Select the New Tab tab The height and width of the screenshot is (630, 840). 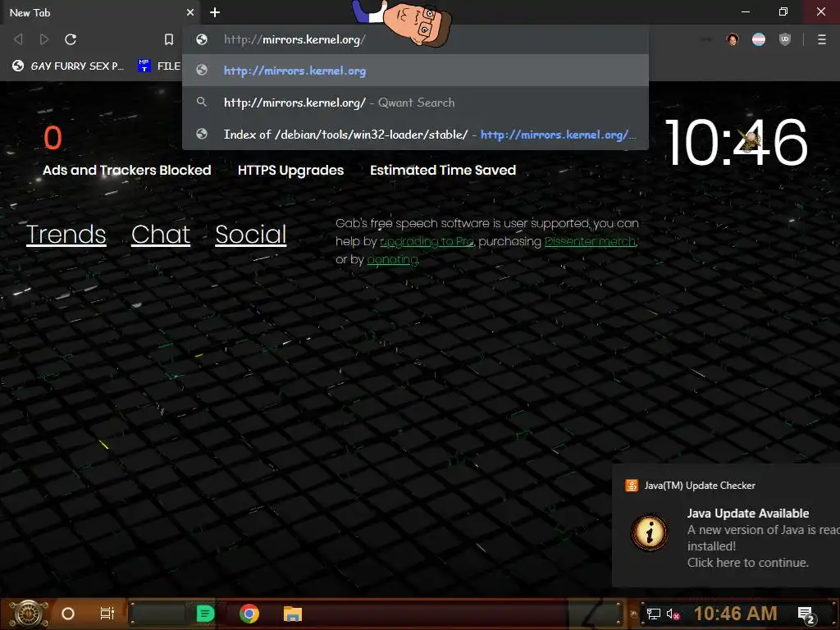coord(99,12)
